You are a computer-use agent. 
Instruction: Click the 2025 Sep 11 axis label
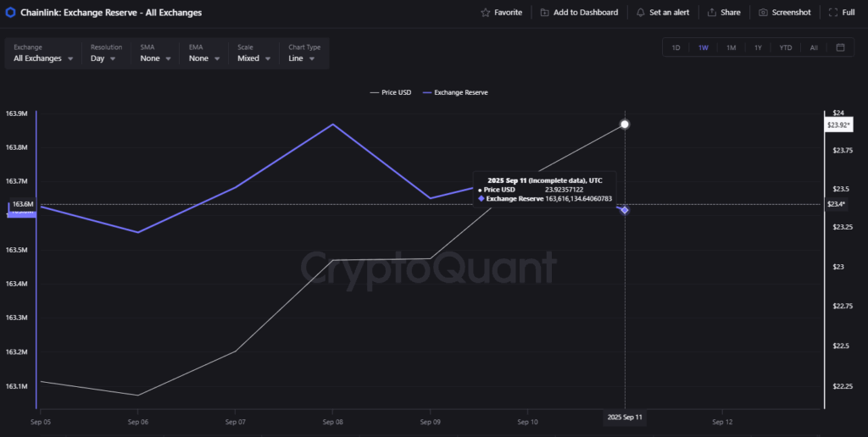625,417
